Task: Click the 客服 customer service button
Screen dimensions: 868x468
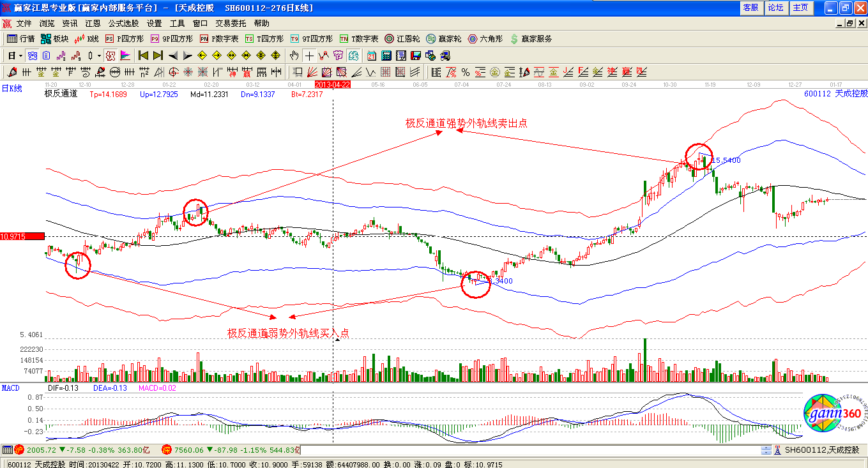Action: (750, 8)
